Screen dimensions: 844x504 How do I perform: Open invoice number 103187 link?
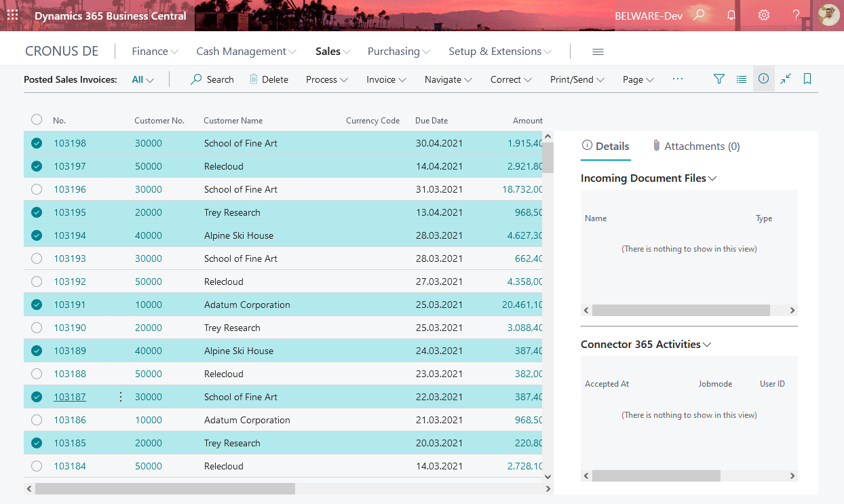[70, 397]
